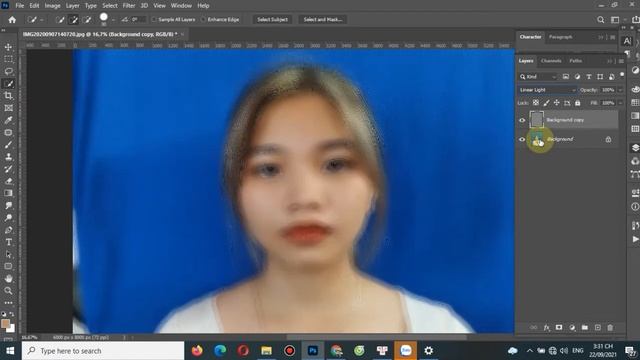Screen dimensions: 640x360
Task: Hide the Background copy layer
Action: pyautogui.click(x=522, y=120)
